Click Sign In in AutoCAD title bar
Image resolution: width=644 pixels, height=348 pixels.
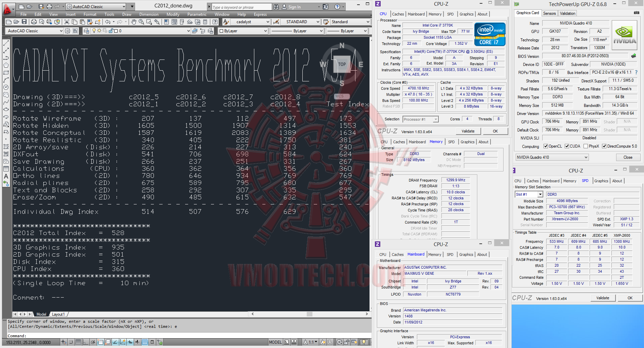click(x=294, y=7)
